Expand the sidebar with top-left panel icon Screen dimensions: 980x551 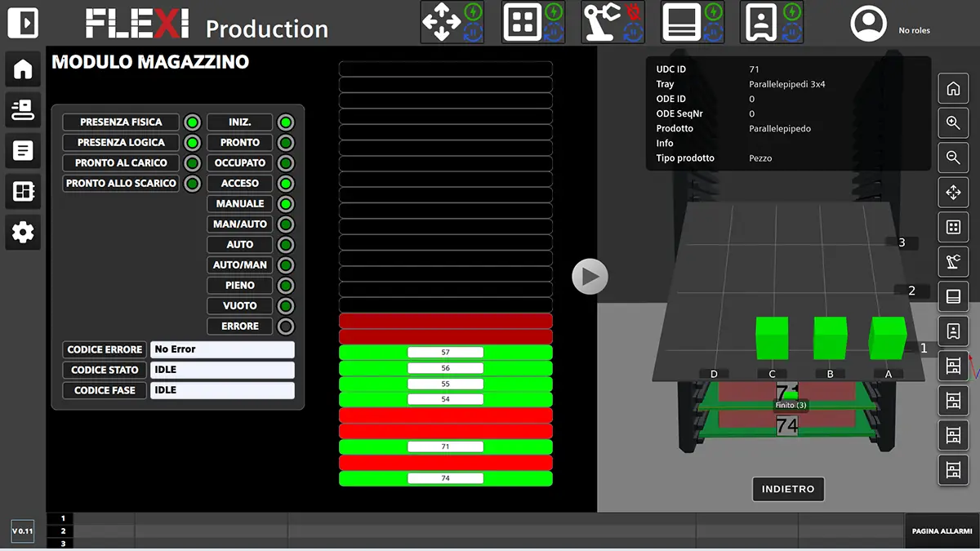click(23, 23)
